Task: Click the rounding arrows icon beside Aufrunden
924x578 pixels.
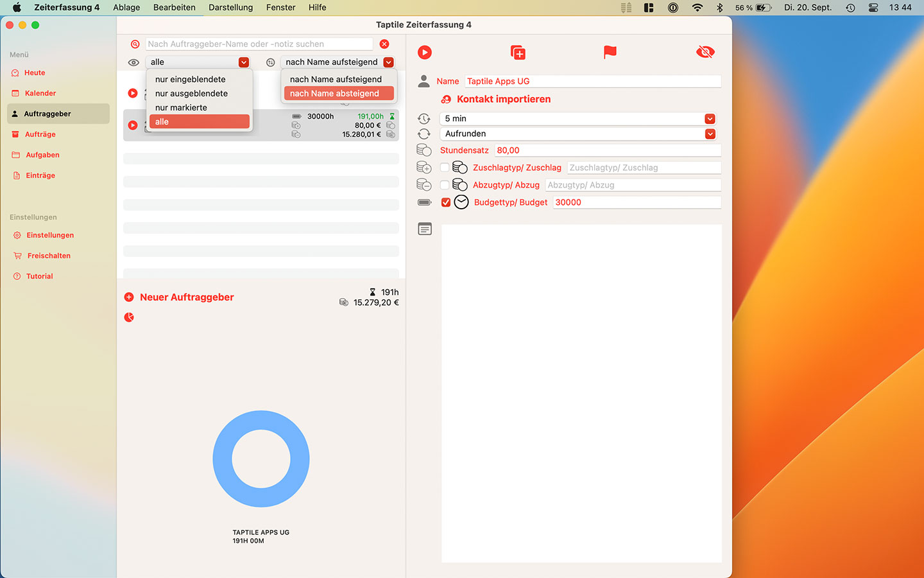Action: pos(424,134)
